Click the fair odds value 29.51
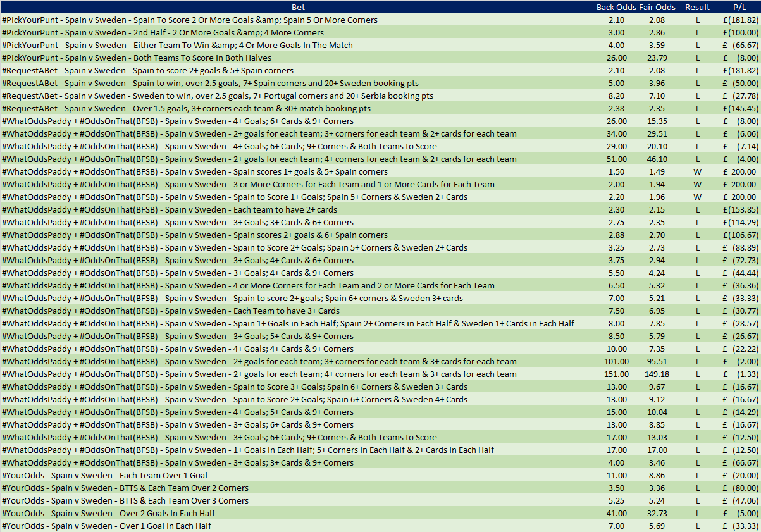This screenshot has height=532, width=761. 658,133
